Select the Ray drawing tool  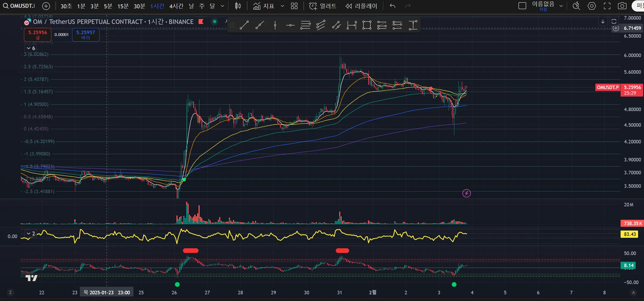pyautogui.click(x=259, y=25)
